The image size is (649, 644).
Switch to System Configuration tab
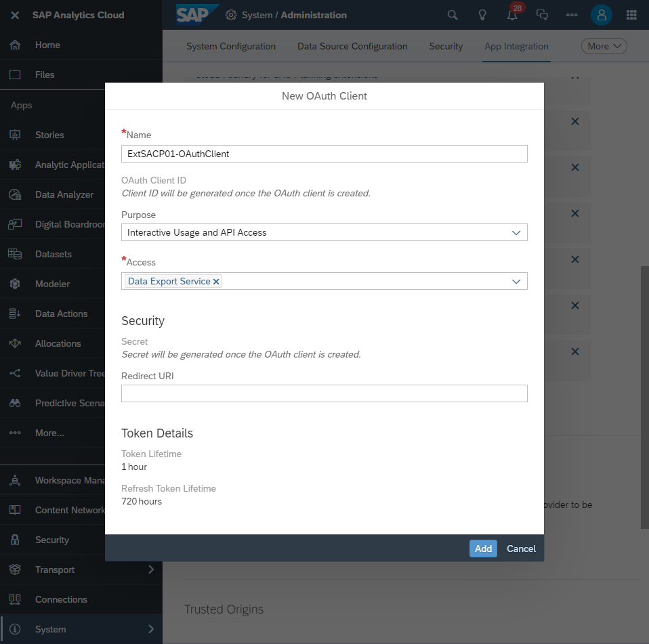pos(231,46)
